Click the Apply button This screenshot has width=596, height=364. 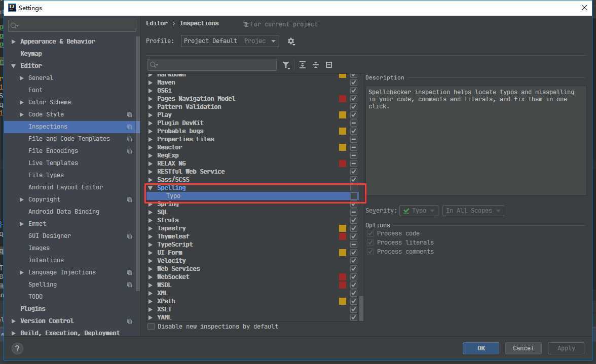566,348
